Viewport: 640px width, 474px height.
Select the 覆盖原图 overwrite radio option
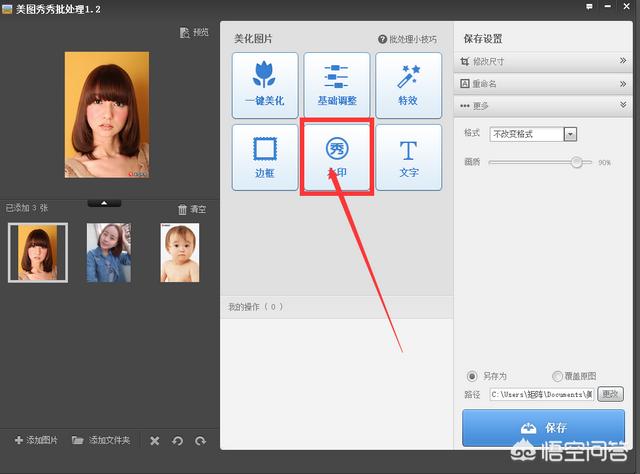(557, 376)
